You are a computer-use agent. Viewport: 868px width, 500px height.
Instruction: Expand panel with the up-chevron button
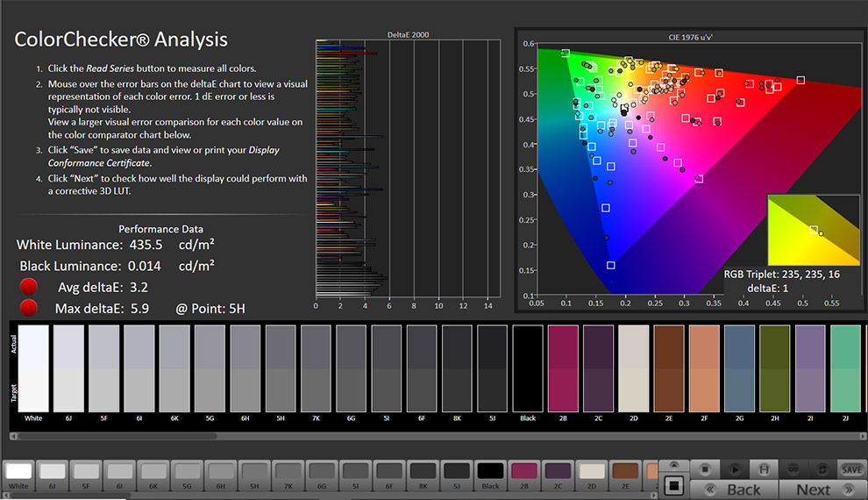(x=673, y=465)
